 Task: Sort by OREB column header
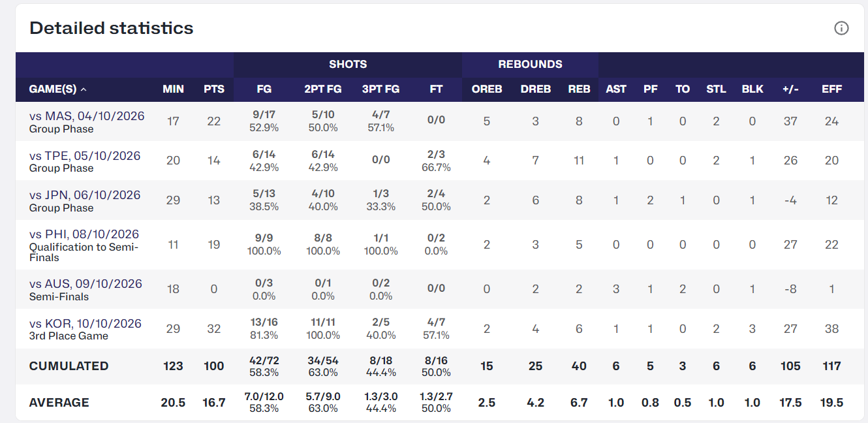[487, 89]
